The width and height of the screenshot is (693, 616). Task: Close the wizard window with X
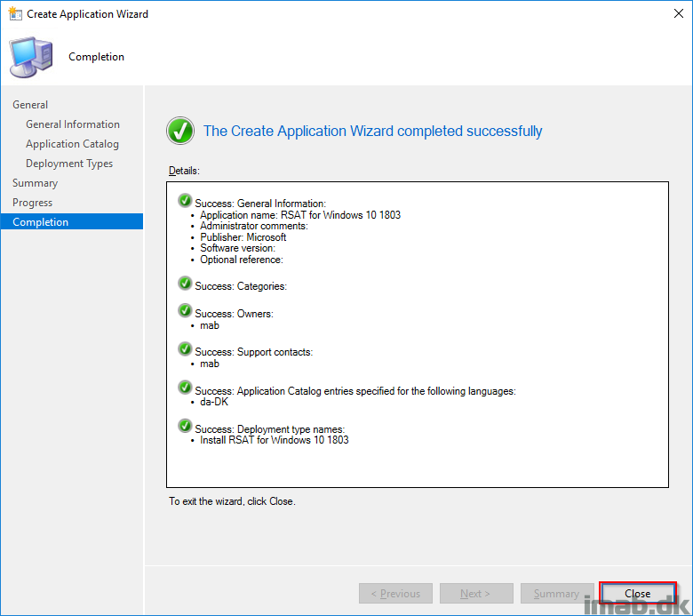pyautogui.click(x=679, y=13)
